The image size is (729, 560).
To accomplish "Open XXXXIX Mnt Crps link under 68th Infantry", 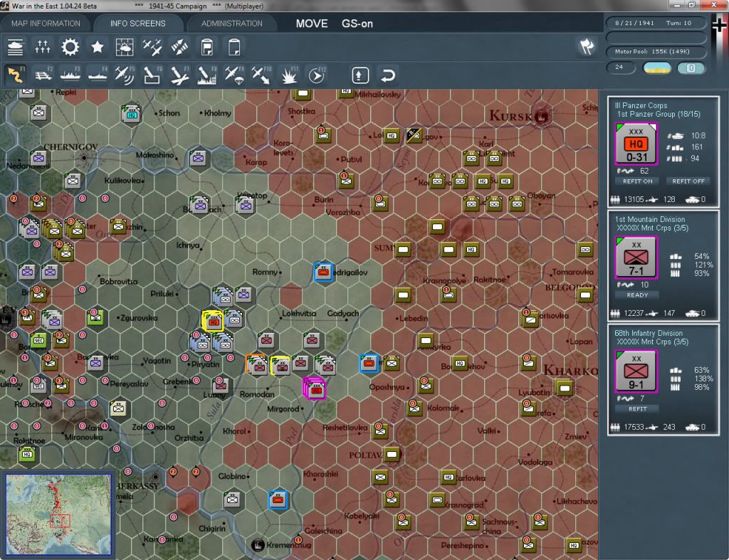I will pyautogui.click(x=652, y=342).
